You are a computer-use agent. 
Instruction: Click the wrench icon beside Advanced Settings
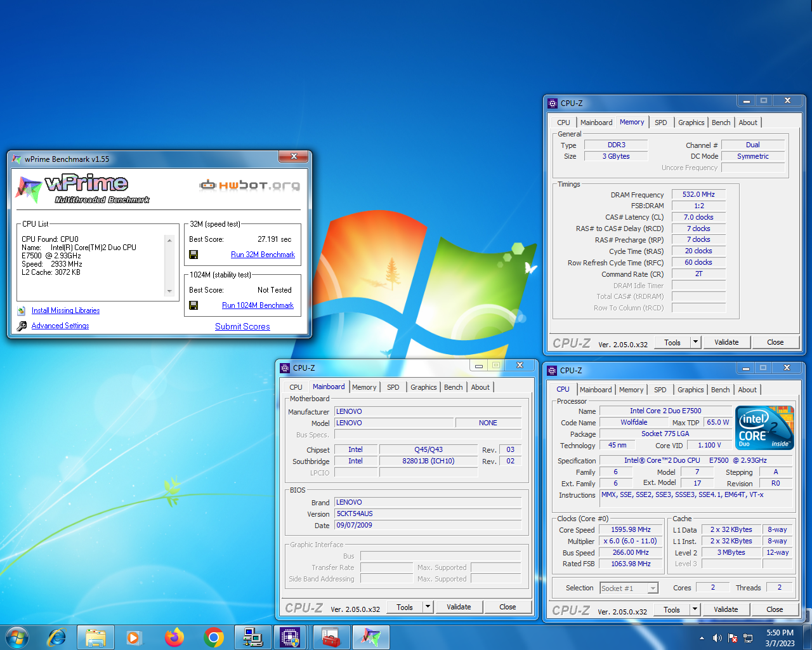(x=22, y=326)
